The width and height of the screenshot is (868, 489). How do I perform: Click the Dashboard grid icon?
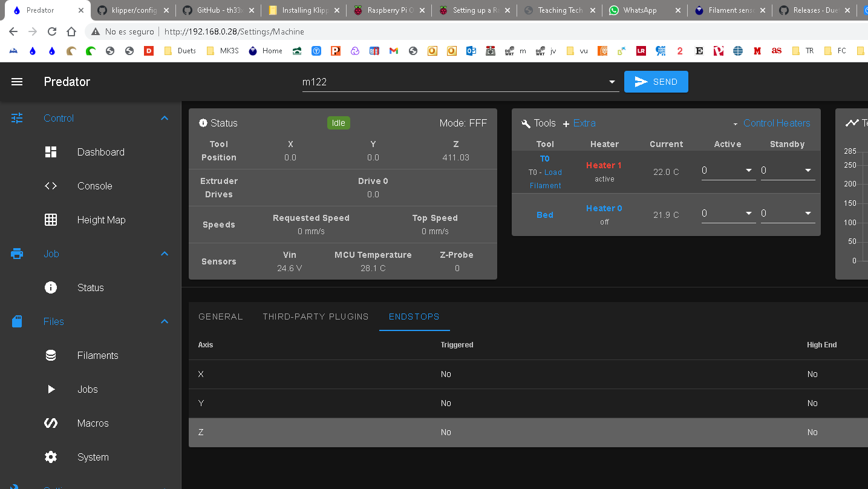pyautogui.click(x=51, y=152)
